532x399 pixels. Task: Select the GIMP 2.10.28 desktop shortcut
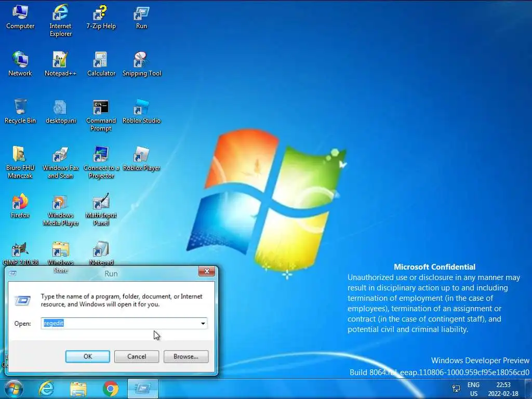pyautogui.click(x=20, y=253)
